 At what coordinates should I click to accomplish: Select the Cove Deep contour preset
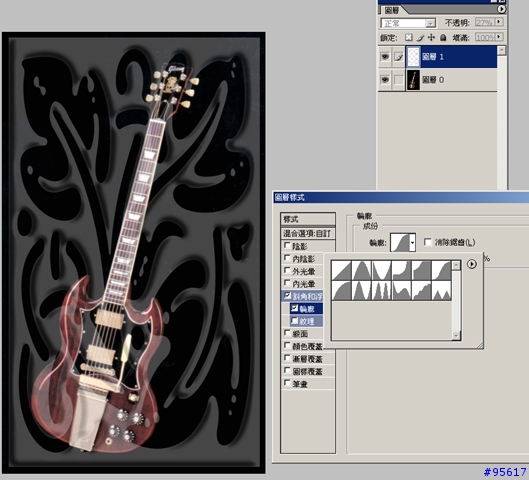tap(401, 270)
